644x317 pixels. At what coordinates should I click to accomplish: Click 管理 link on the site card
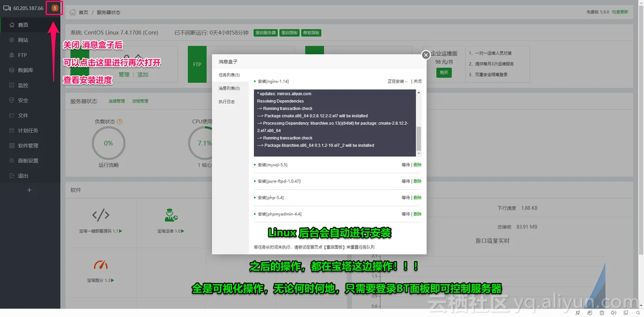(124, 75)
